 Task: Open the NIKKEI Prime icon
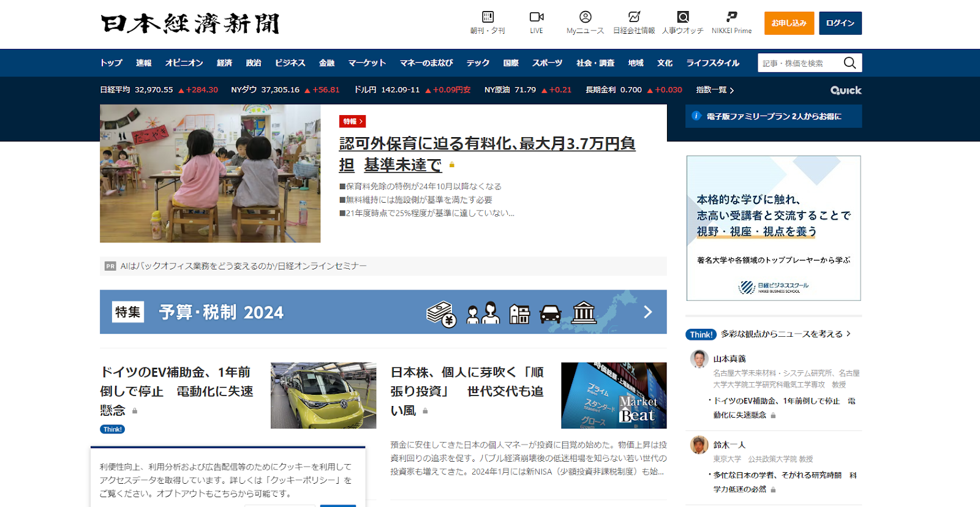click(x=731, y=17)
